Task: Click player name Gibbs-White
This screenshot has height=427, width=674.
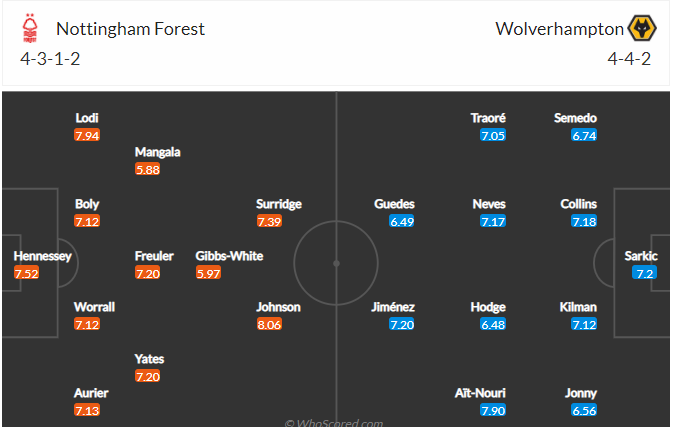Action: click(x=229, y=256)
